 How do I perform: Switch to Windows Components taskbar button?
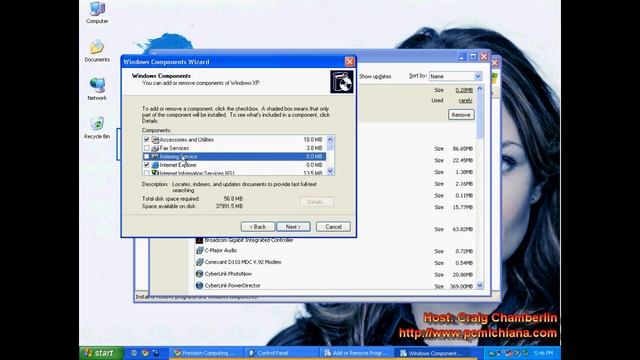click(x=432, y=353)
